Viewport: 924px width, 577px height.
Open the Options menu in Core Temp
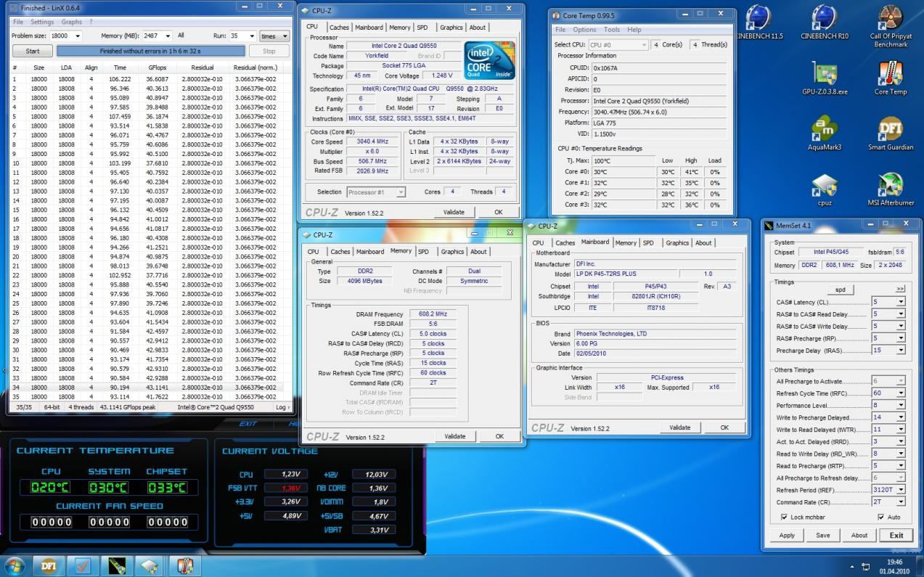[584, 30]
